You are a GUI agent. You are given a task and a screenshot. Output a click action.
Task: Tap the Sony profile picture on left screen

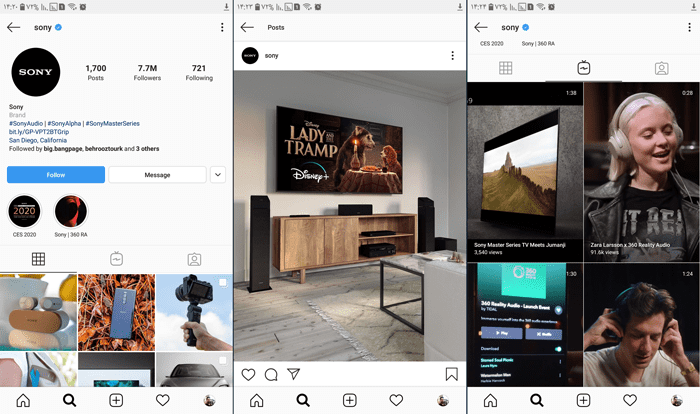coord(36,72)
